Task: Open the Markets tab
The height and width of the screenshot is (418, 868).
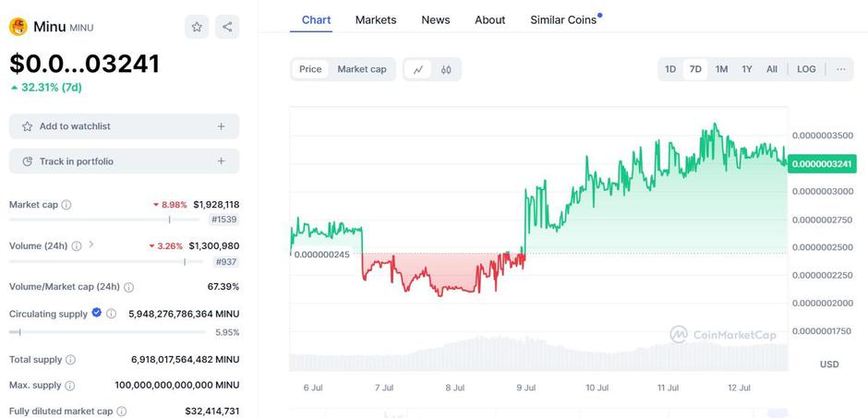Action: [x=376, y=19]
